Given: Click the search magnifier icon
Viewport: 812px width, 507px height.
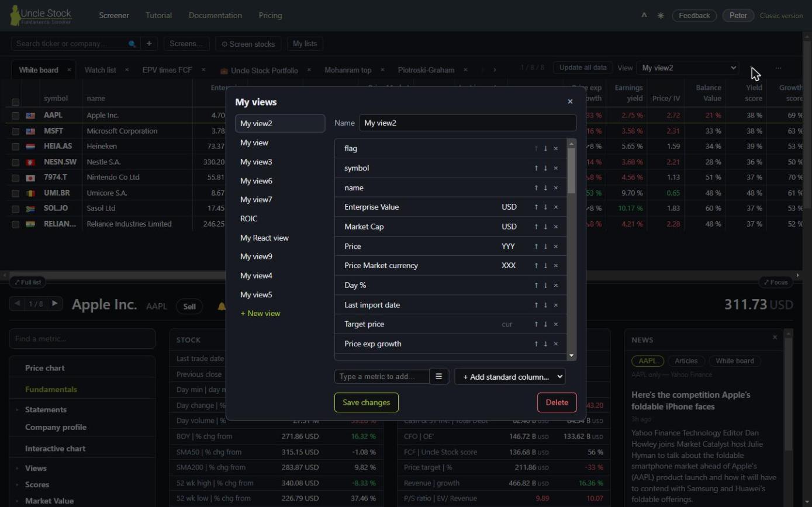Looking at the screenshot, I should (132, 44).
